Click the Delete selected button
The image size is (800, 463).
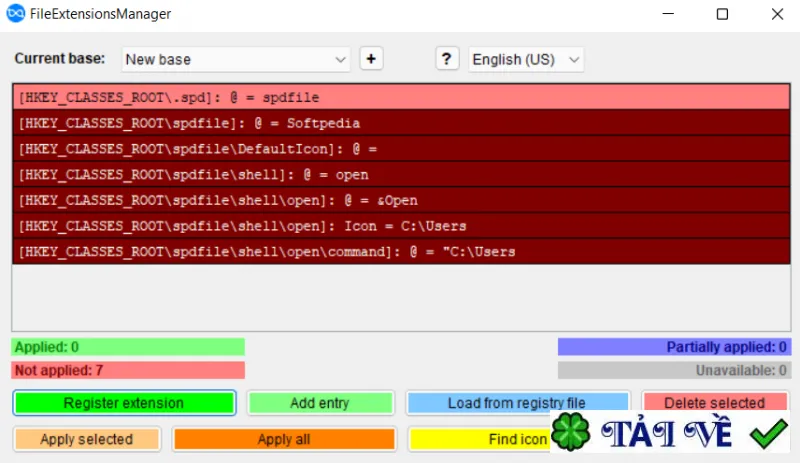tap(714, 401)
